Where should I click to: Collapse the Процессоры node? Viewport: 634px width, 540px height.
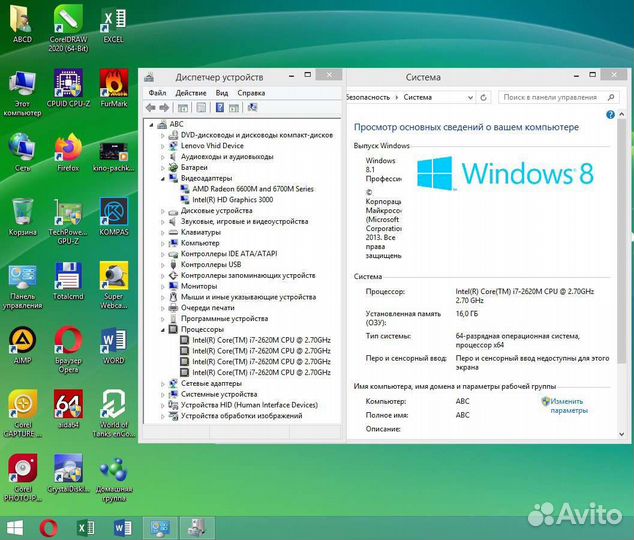click(163, 330)
